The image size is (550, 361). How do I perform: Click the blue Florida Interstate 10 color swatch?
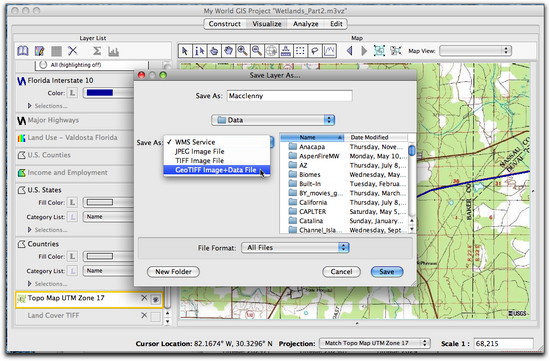(100, 93)
